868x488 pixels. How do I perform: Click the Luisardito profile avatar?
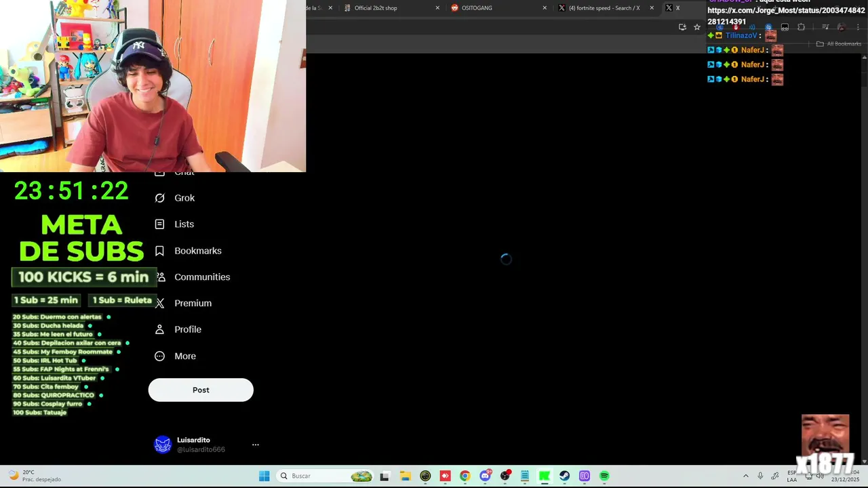tap(163, 445)
